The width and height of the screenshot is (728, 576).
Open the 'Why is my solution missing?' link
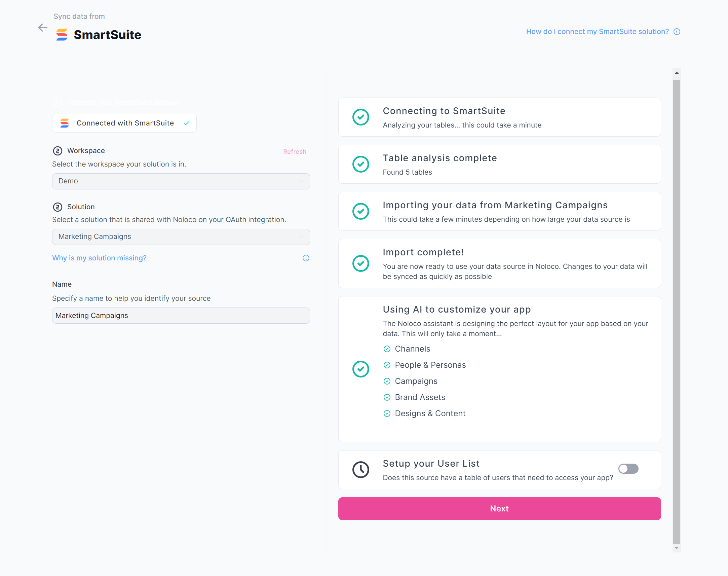coord(100,258)
